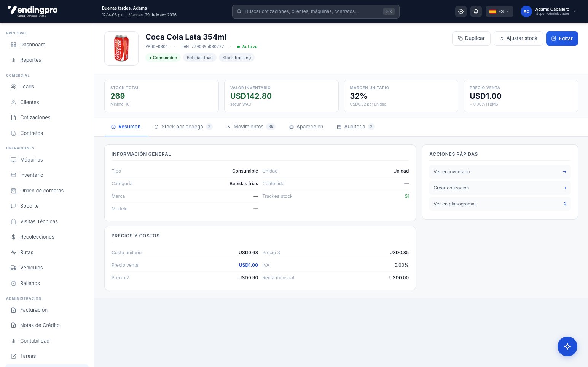Click the Rutas activity icon
This screenshot has height=367, width=588.
[x=13, y=252]
